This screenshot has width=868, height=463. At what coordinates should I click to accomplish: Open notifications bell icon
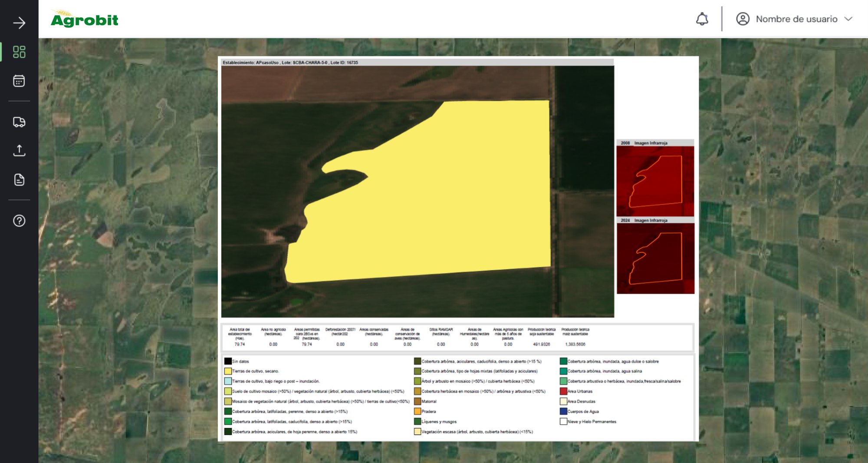coord(702,19)
